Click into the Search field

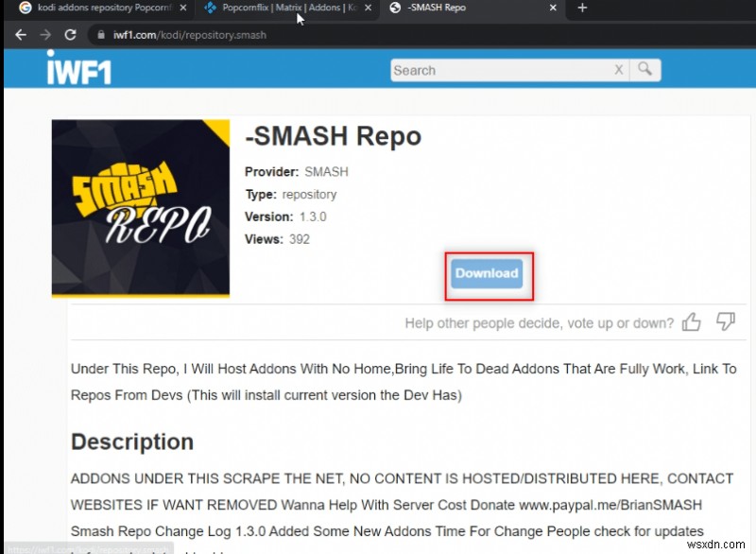coord(501,70)
